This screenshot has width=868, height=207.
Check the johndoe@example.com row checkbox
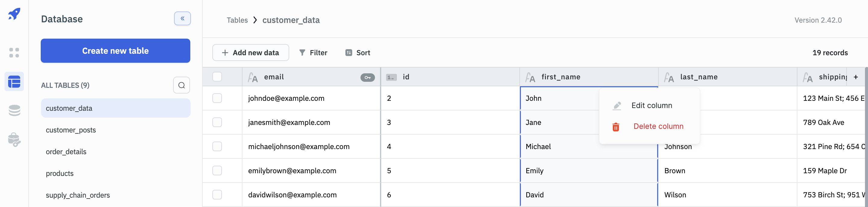pos(217,98)
